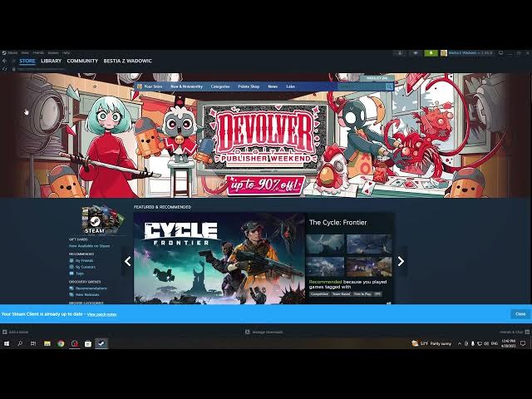The height and width of the screenshot is (399, 532).
Task: Open Tags recommendations link
Action: pyautogui.click(x=80, y=273)
